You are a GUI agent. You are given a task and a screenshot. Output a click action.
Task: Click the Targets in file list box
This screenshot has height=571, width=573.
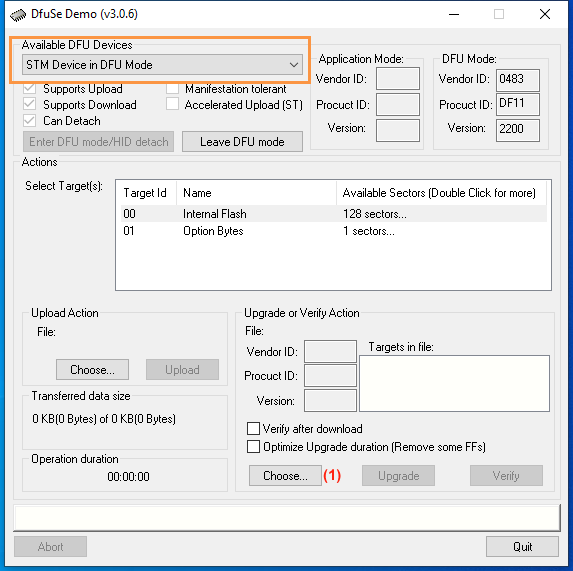coord(454,384)
